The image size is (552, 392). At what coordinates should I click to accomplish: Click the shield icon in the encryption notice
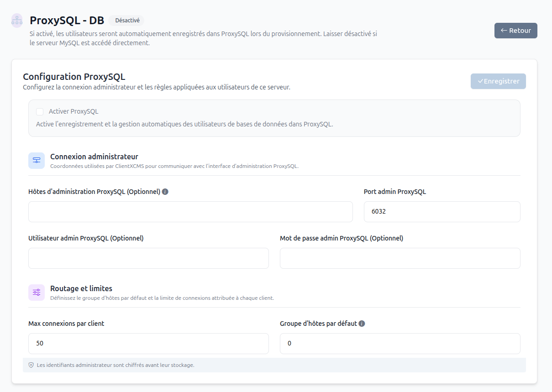click(x=32, y=365)
